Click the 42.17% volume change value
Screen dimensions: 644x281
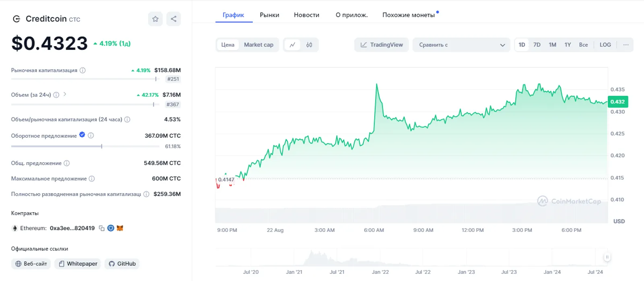(148, 95)
